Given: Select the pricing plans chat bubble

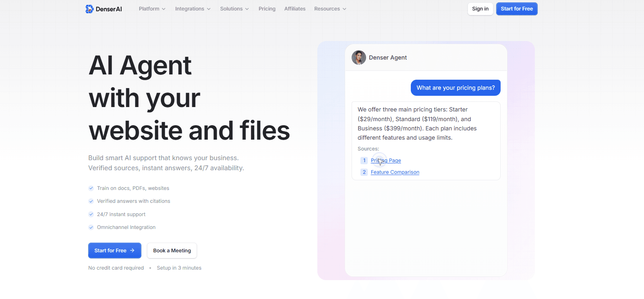Looking at the screenshot, I should tap(456, 88).
